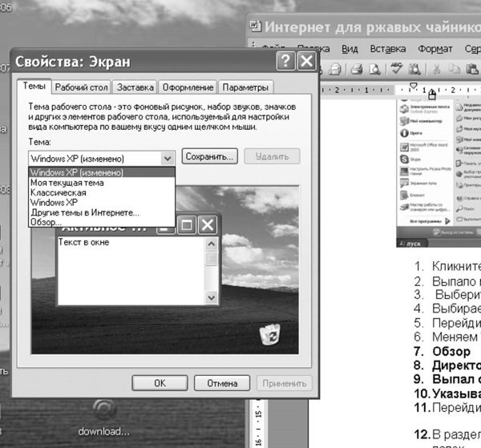Click the Print icon in Word toolbar

pos(357,69)
